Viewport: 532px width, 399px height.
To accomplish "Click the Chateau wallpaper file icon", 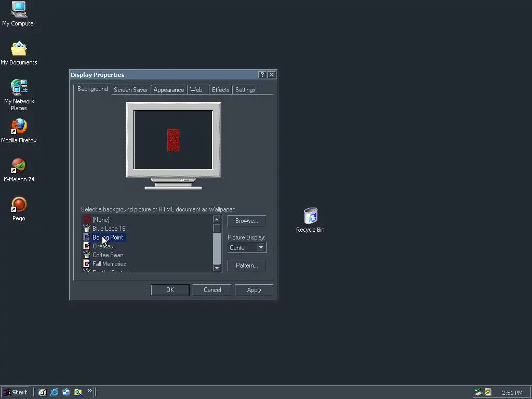I will click(x=87, y=246).
